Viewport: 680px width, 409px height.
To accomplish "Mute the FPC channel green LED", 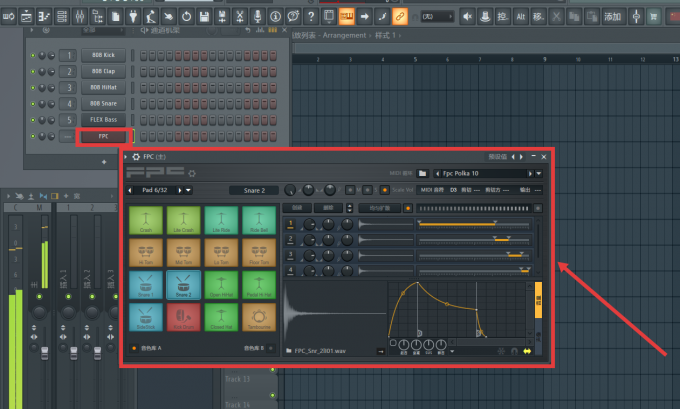I will coord(33,136).
